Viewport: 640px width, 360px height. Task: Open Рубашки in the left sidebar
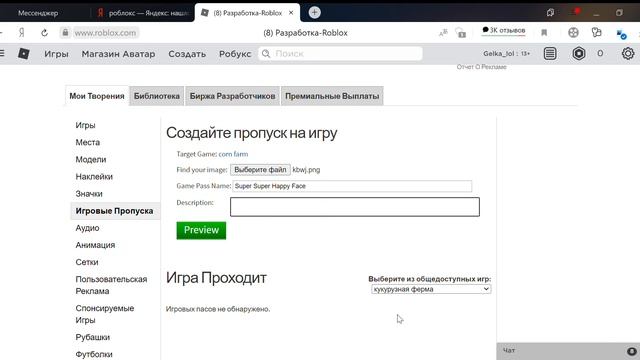coord(93,338)
